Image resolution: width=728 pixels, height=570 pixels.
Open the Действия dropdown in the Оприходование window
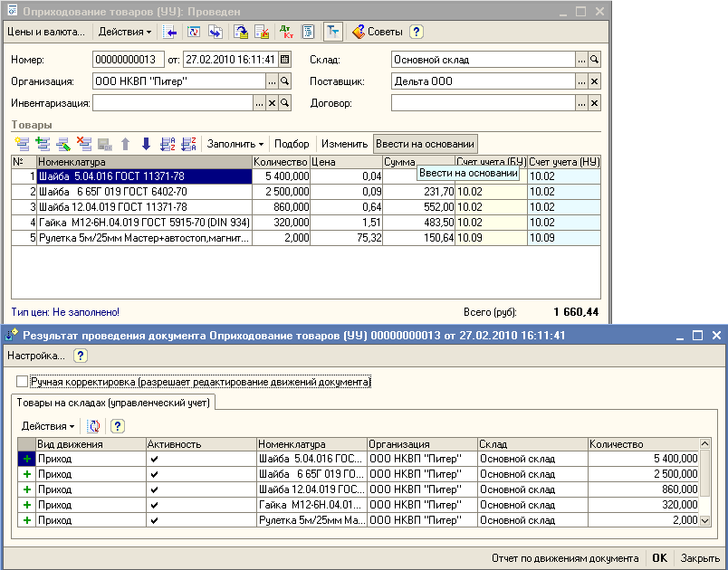125,32
